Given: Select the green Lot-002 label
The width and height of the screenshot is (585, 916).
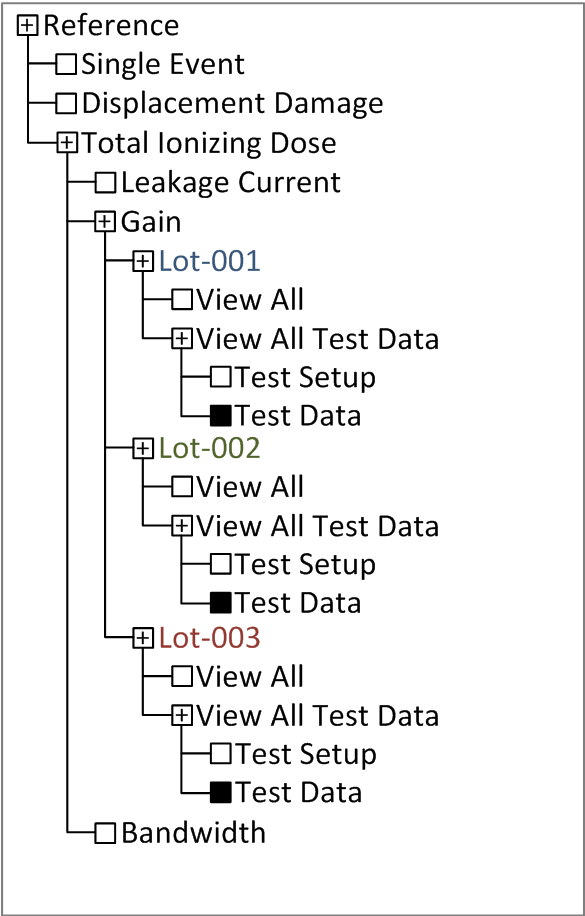Looking at the screenshot, I should [209, 449].
